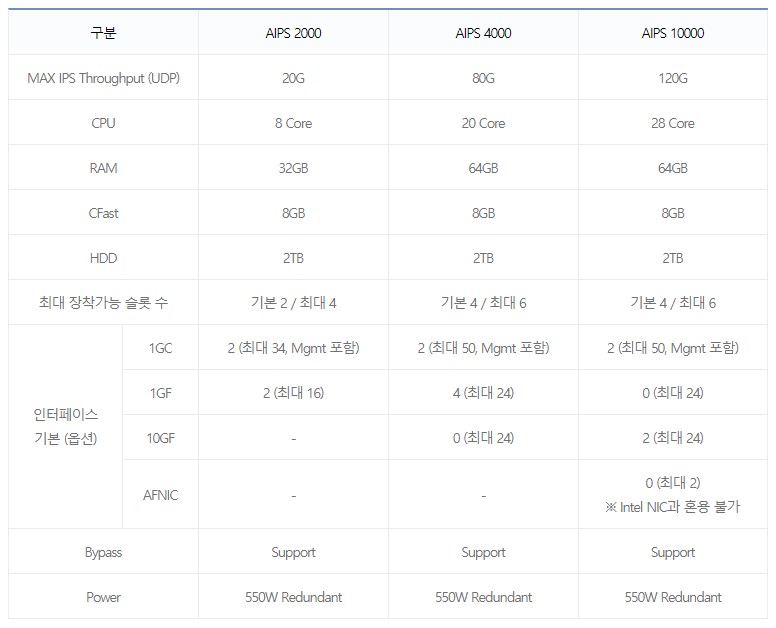Click the 20G throughput value
Screen dimensions: 776x628
(x=293, y=78)
